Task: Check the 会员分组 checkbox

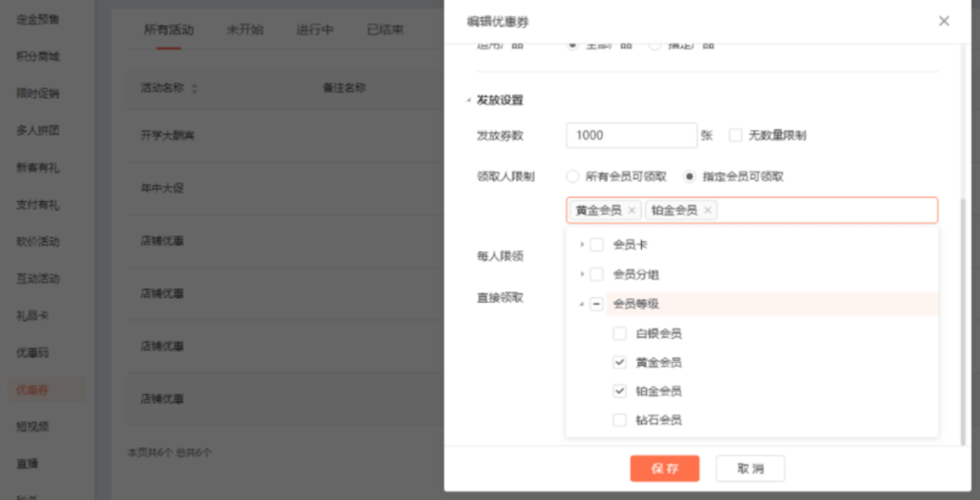Action: tap(597, 274)
